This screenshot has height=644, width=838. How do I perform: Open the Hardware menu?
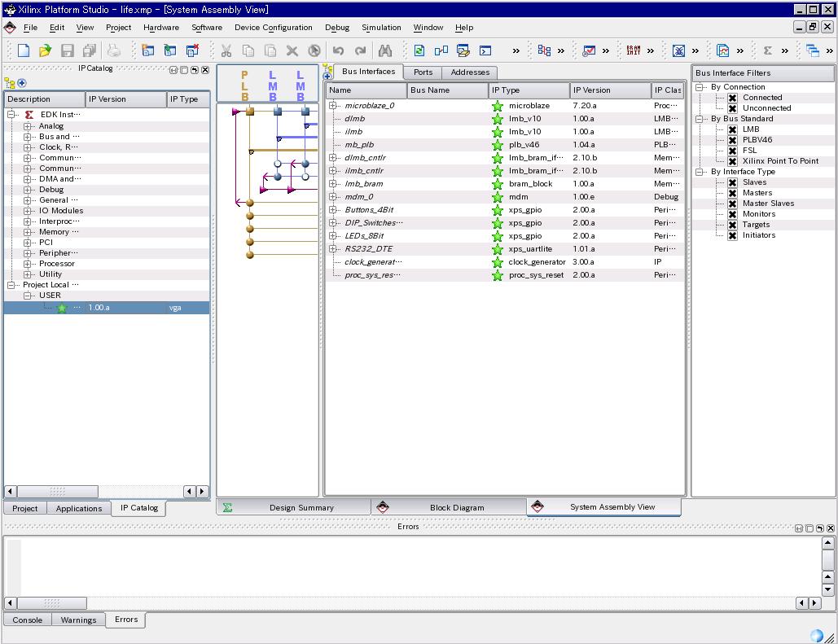(x=161, y=27)
